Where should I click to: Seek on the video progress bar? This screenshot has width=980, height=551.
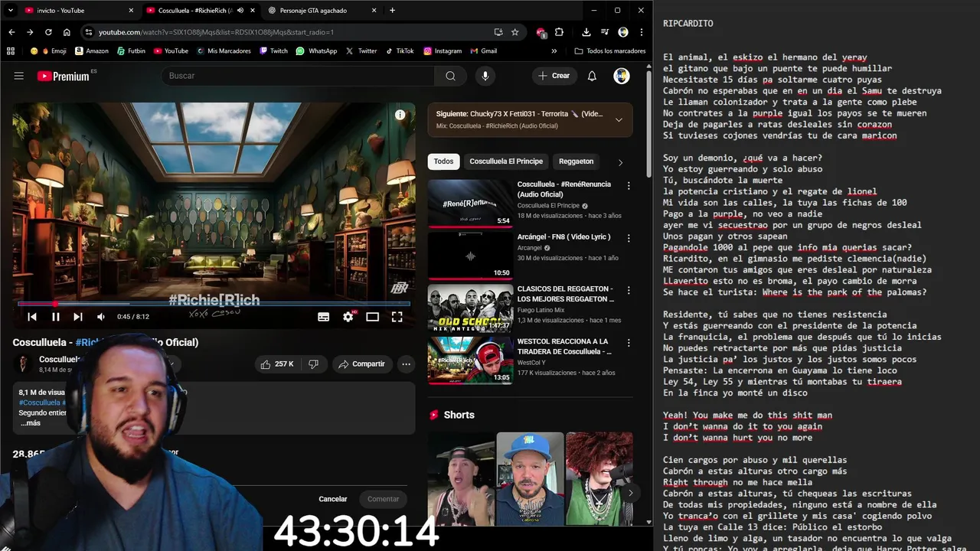214,304
